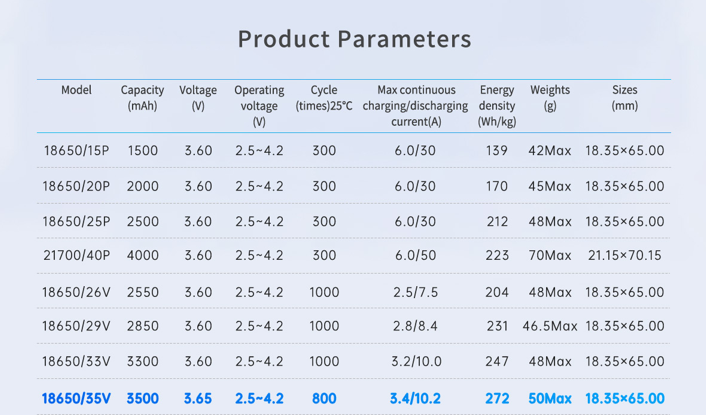Select the 46.5Max weight cell

[550, 326]
